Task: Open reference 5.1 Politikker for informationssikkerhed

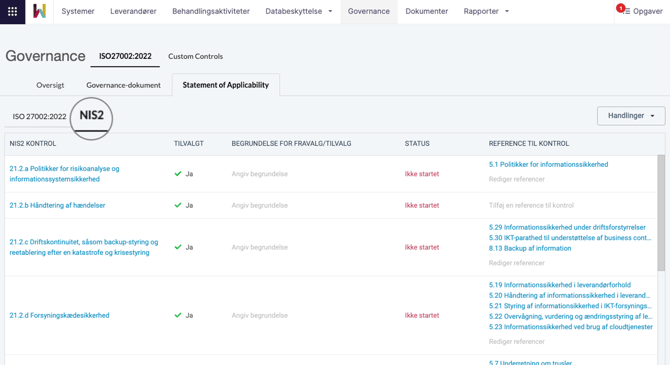Action: click(548, 165)
